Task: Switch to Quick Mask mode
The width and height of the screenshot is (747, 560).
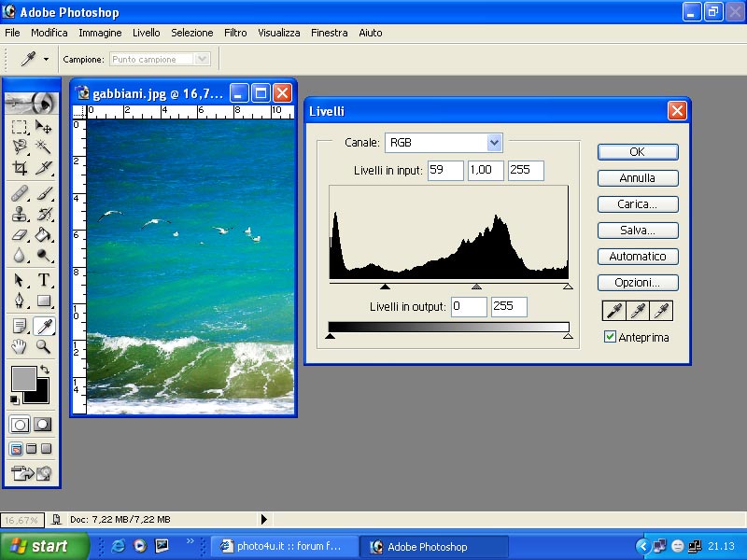Action: coord(43,425)
